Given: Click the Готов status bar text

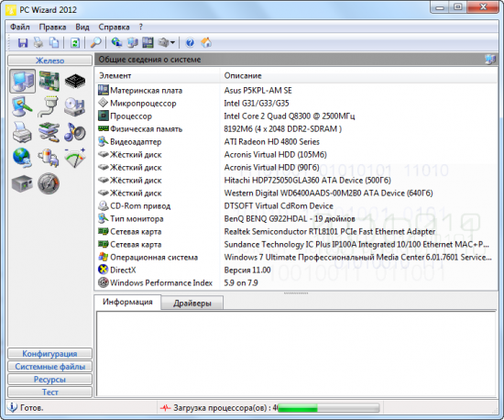Looking at the screenshot, I should [x=31, y=408].
